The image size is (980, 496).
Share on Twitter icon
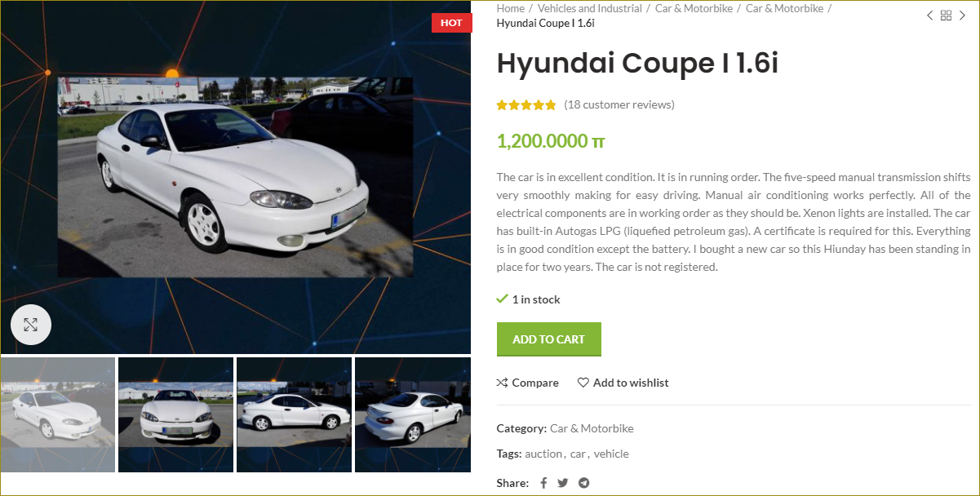tap(563, 483)
